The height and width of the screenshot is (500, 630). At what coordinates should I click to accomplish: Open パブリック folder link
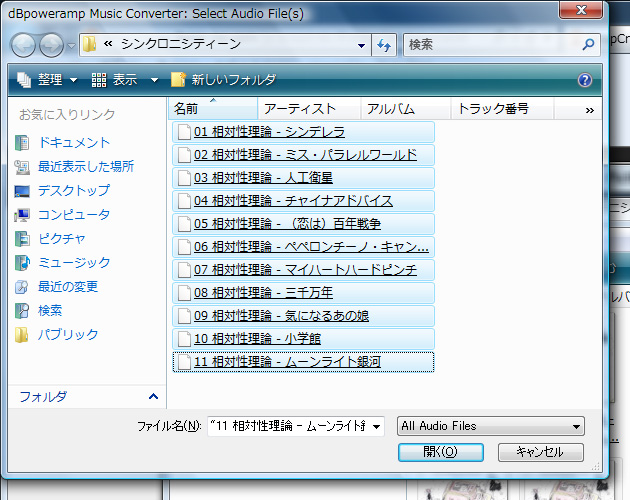click(68, 334)
